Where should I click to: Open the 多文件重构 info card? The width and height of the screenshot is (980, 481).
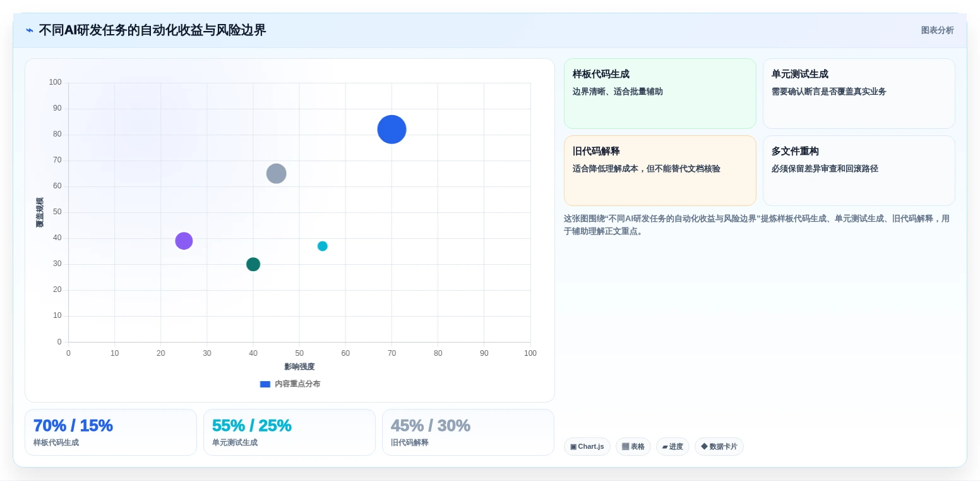[859, 171]
